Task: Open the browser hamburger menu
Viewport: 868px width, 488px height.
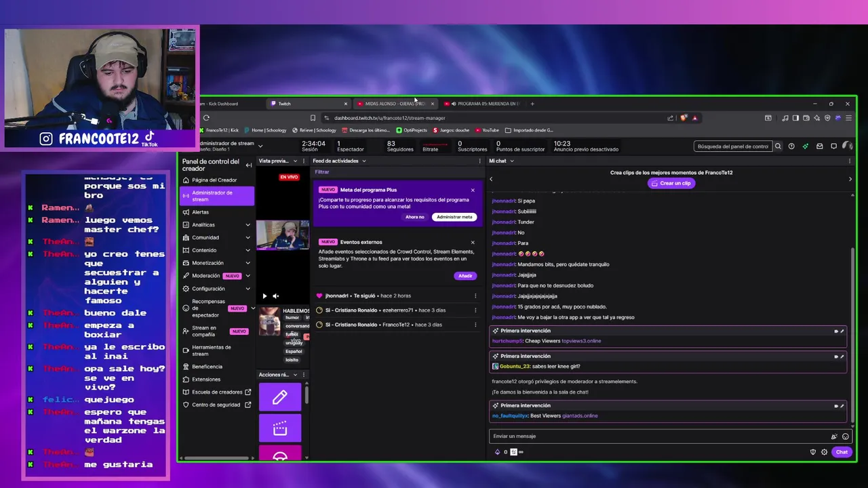Action: pyautogui.click(x=848, y=118)
